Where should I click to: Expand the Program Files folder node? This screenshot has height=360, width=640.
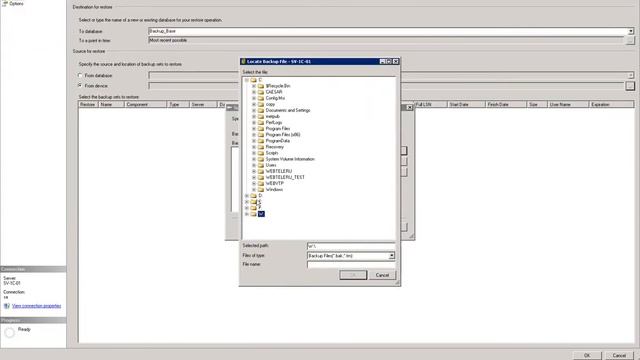coord(254,129)
